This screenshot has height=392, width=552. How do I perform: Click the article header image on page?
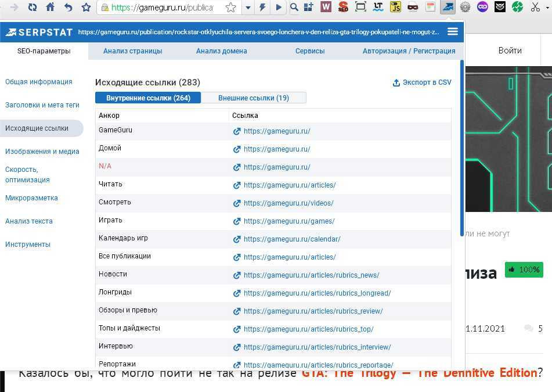[508, 139]
